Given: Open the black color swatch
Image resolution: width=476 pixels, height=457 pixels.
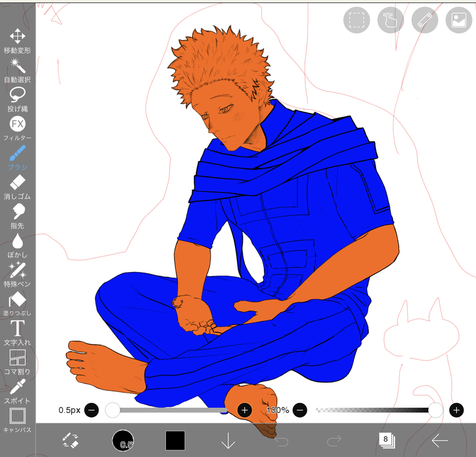Looking at the screenshot, I should (175, 440).
